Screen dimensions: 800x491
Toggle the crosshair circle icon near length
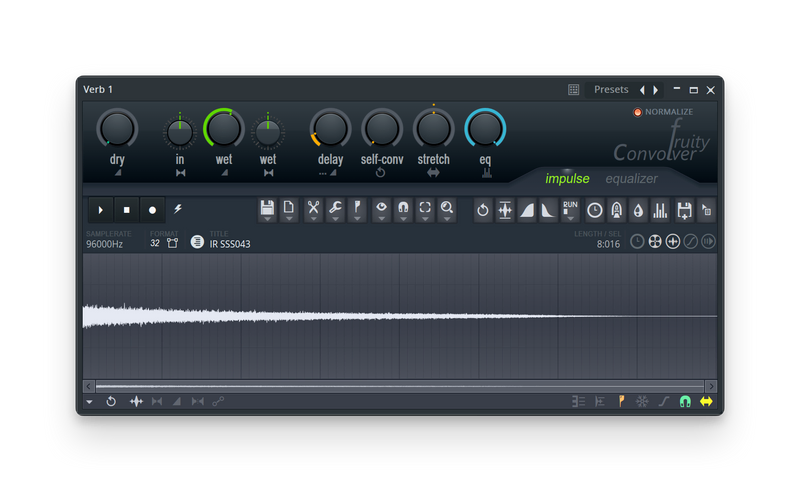point(672,241)
